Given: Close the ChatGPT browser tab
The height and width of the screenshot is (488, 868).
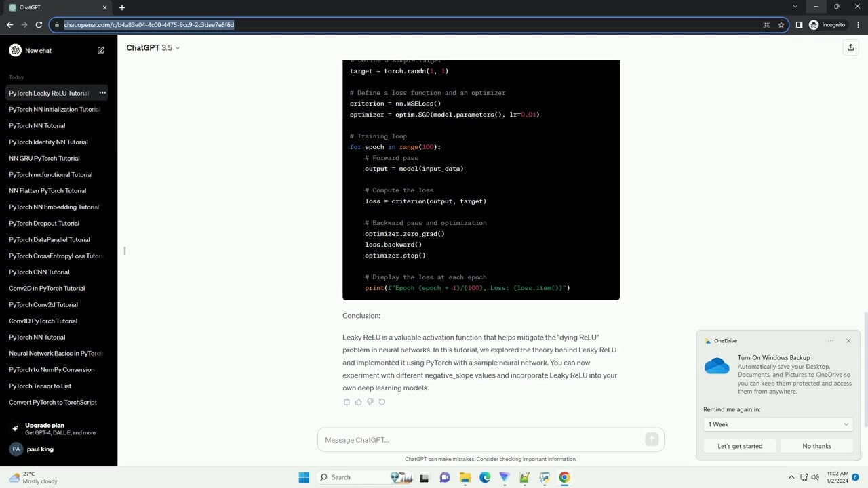Looking at the screenshot, I should (x=105, y=7).
